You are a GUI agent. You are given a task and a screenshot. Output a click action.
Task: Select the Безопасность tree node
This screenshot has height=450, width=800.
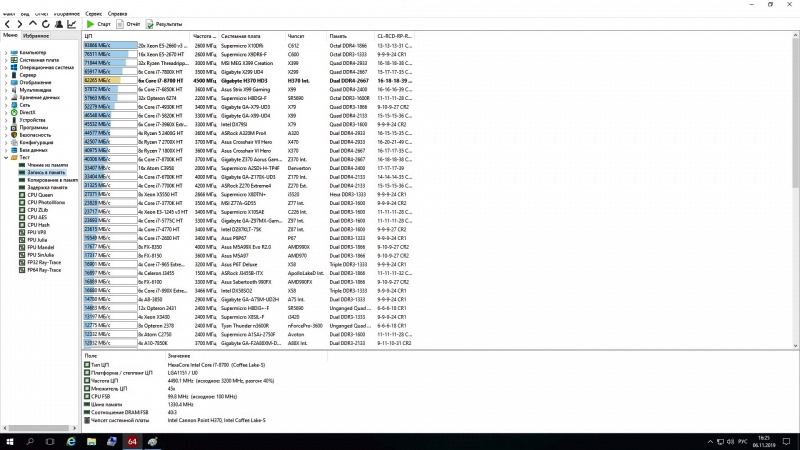(x=35, y=135)
